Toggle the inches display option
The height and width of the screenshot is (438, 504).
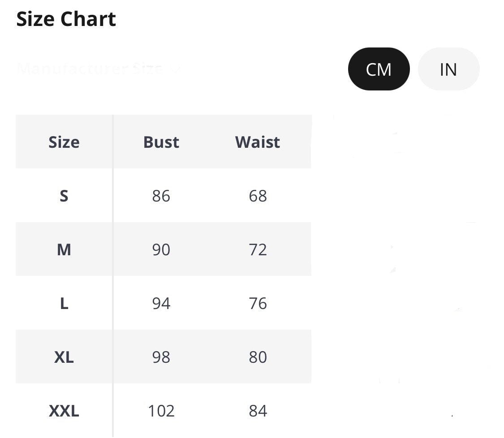click(x=448, y=69)
